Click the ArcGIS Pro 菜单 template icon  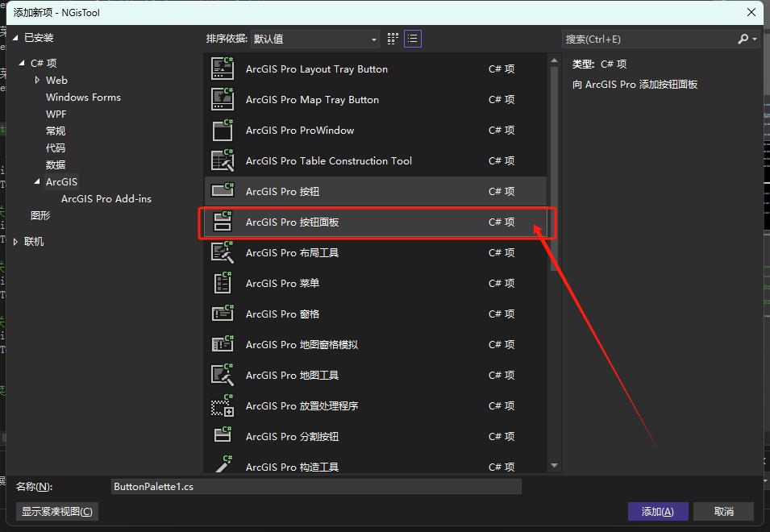[x=223, y=283]
